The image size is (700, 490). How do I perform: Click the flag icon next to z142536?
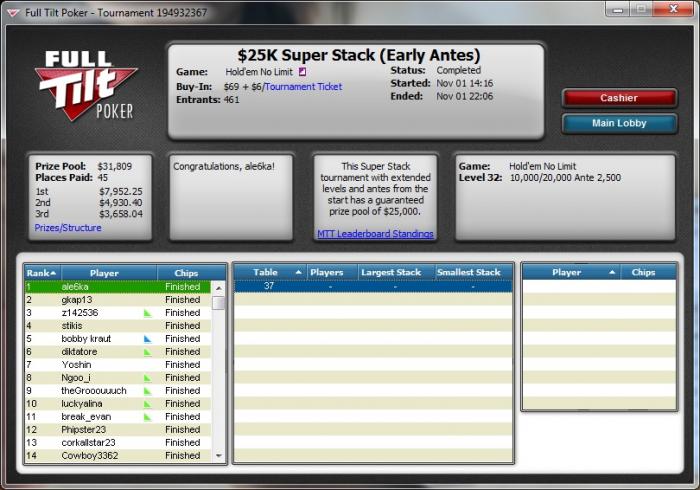pos(148,313)
